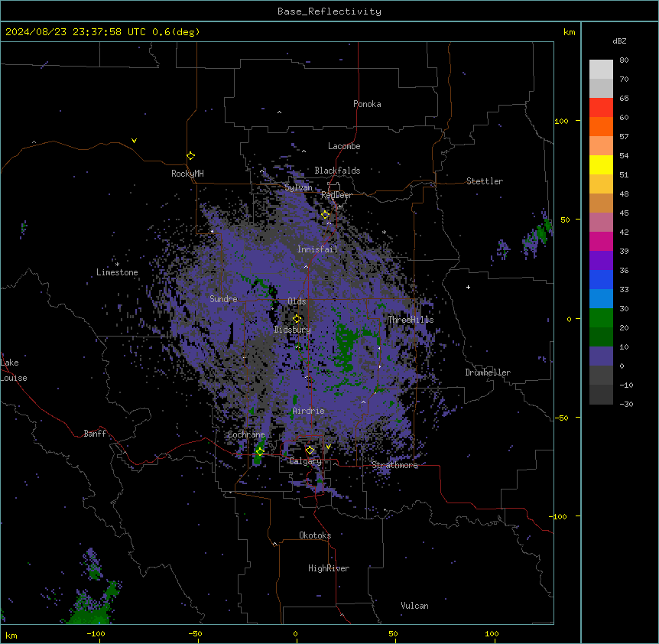Select the white caret marker southwest of Okotoks
The image size is (659, 644).
coord(274,544)
